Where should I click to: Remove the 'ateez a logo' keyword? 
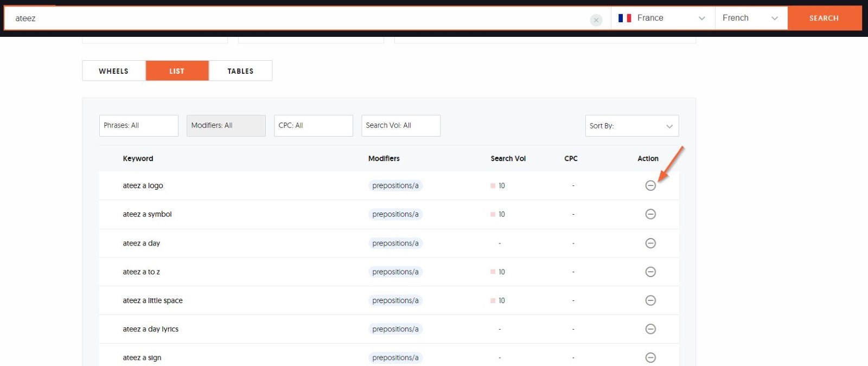(650, 185)
